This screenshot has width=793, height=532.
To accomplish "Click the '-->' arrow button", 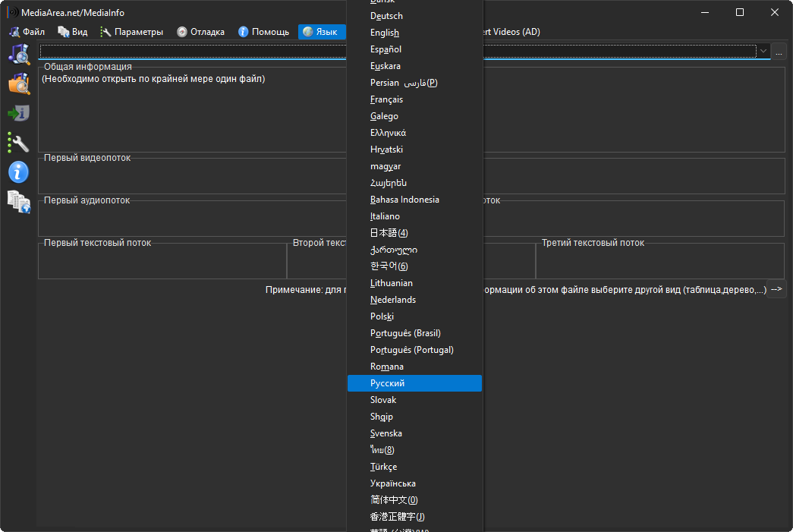I will point(776,289).
